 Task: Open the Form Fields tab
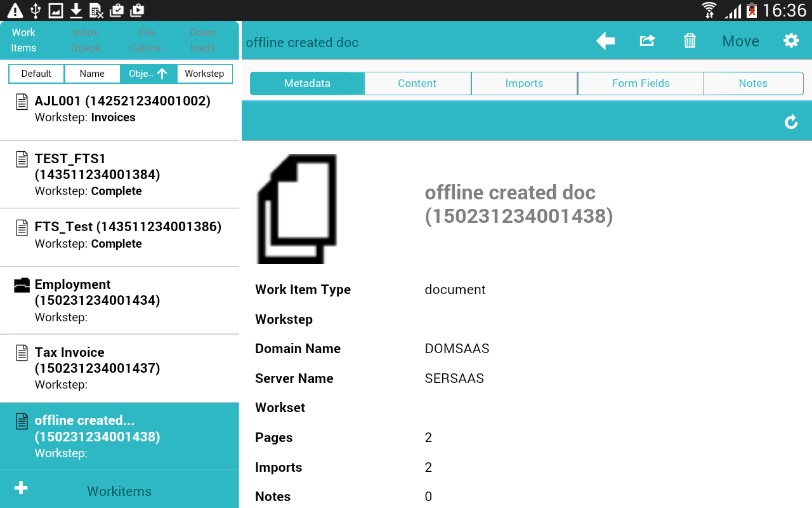[640, 83]
